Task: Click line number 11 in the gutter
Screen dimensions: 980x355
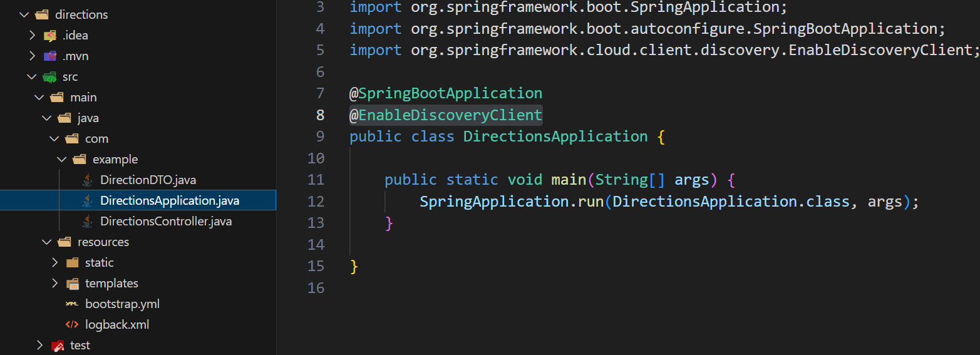Action: (316, 180)
